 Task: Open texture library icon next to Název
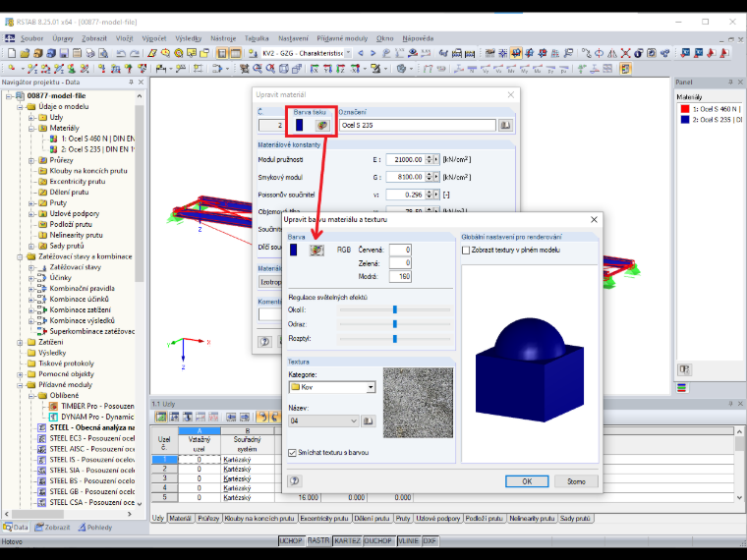coord(368,420)
